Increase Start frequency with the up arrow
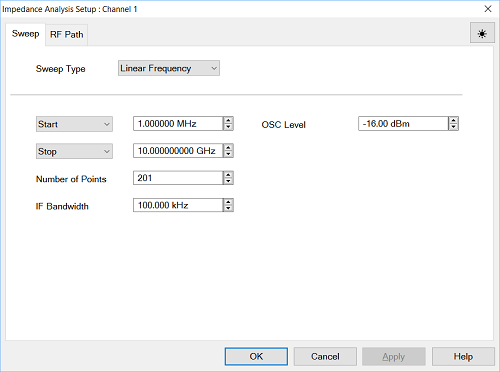This screenshot has width=500, height=372. pos(228,120)
